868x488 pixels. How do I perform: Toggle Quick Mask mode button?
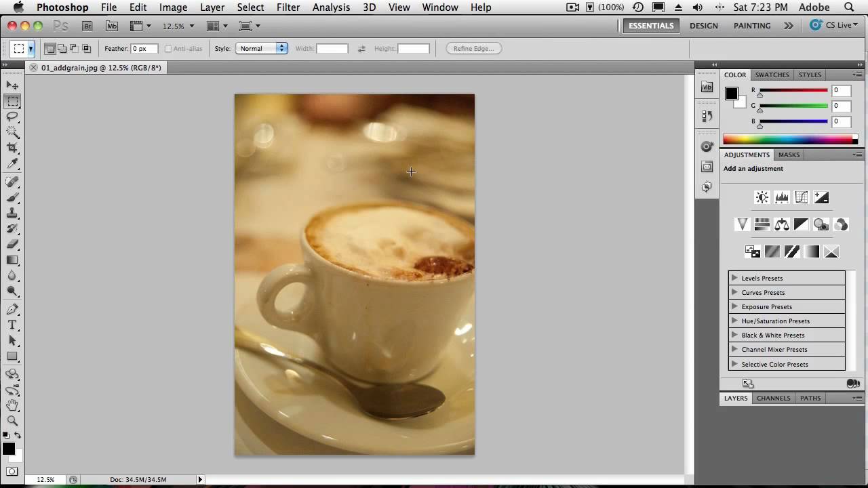tap(12, 471)
